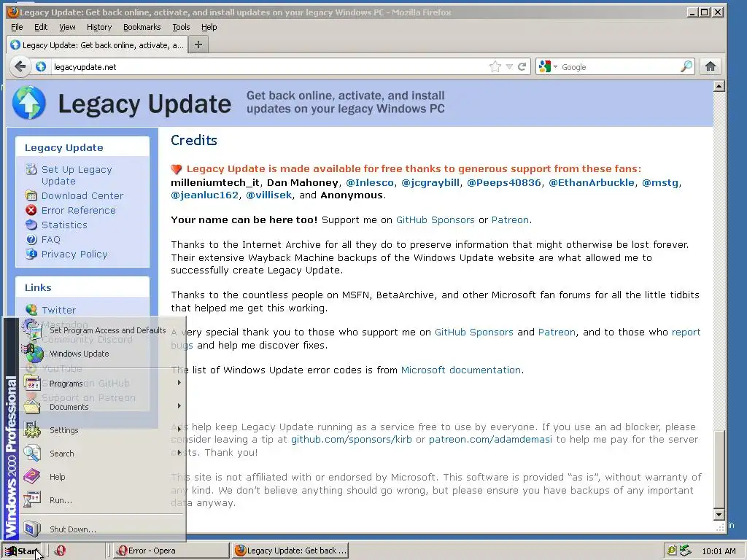Open the Download Center link

tap(82, 195)
